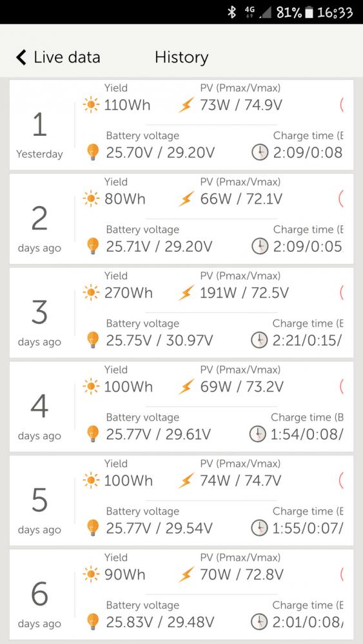Go back to Live data
The image size is (363, 644).
point(59,57)
